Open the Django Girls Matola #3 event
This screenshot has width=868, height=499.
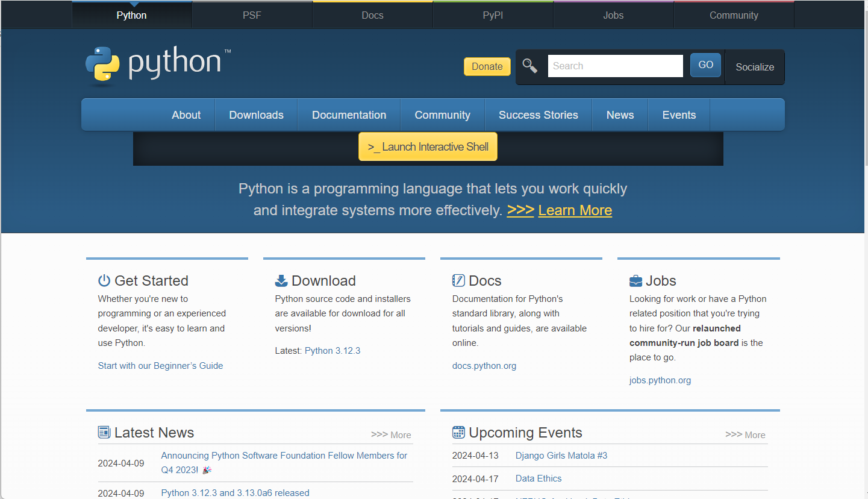pyautogui.click(x=561, y=455)
